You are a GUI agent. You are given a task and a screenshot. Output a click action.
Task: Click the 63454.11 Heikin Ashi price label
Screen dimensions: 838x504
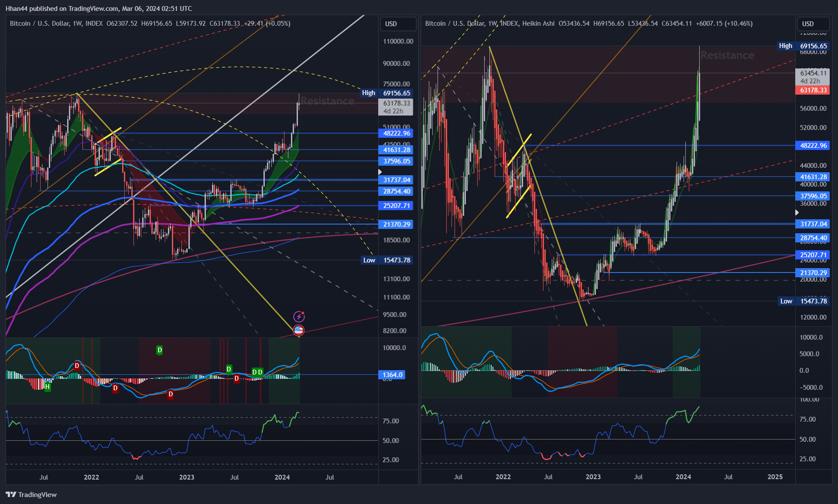[x=813, y=77]
